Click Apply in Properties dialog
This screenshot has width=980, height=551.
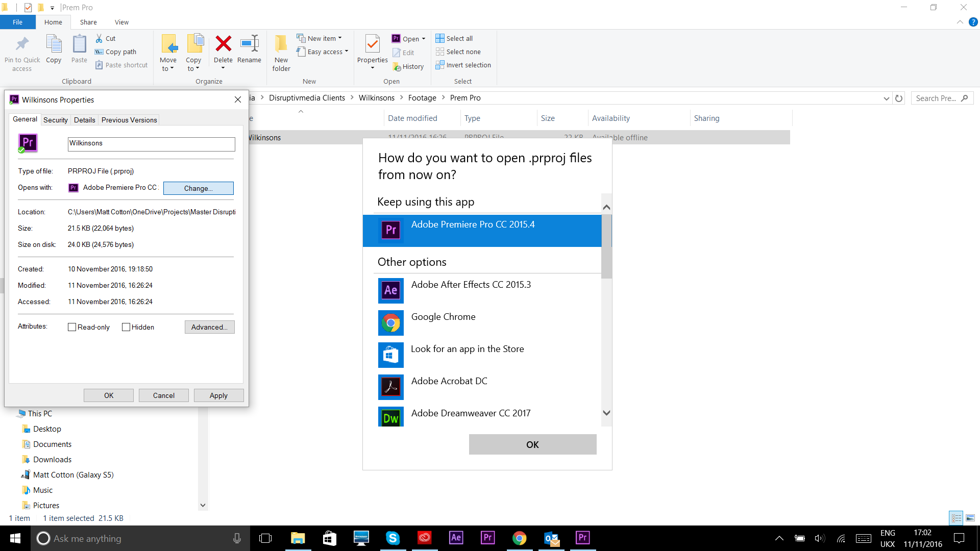[219, 395]
